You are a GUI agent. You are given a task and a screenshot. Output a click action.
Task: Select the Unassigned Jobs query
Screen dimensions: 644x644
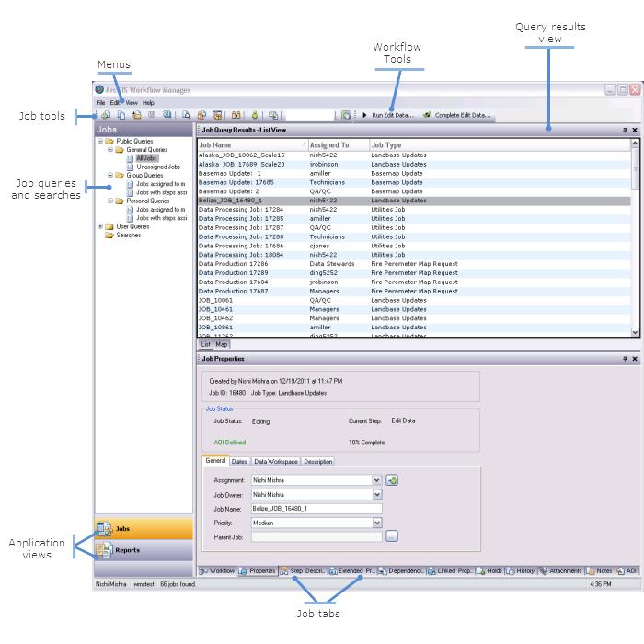(x=158, y=167)
